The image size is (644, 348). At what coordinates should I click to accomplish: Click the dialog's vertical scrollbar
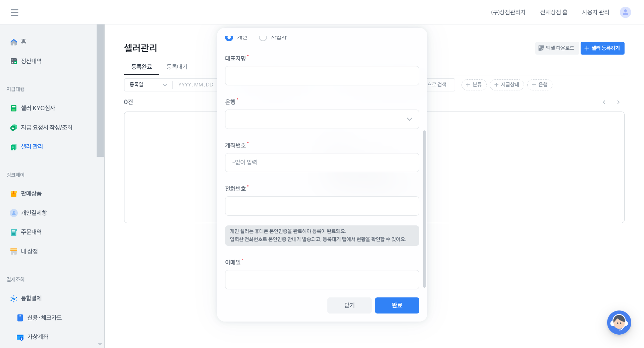(x=424, y=208)
